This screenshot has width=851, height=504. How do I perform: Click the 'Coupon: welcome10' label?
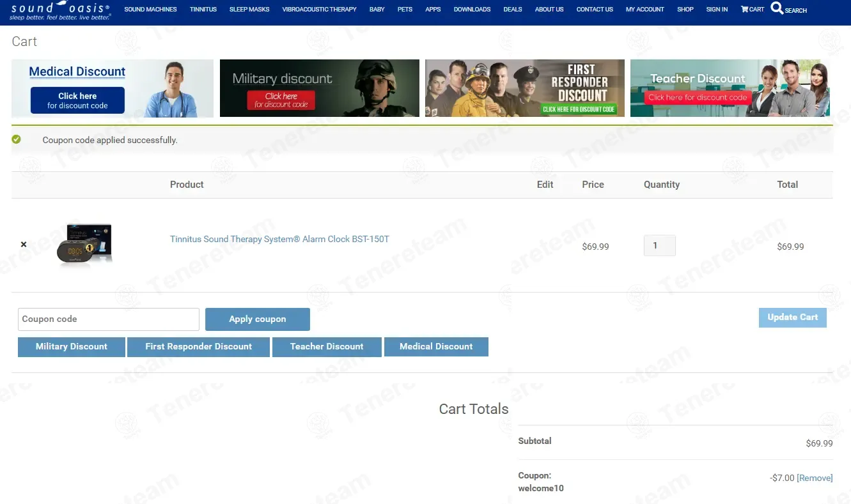pos(541,482)
